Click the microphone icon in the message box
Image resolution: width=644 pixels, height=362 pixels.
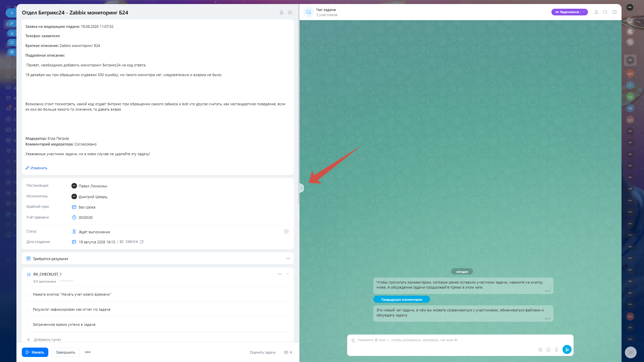click(556, 350)
